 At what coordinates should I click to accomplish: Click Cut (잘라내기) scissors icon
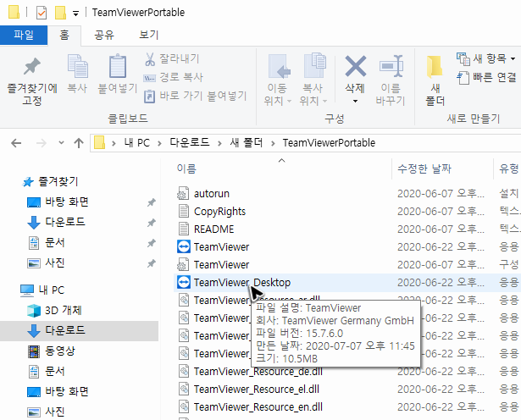point(150,59)
